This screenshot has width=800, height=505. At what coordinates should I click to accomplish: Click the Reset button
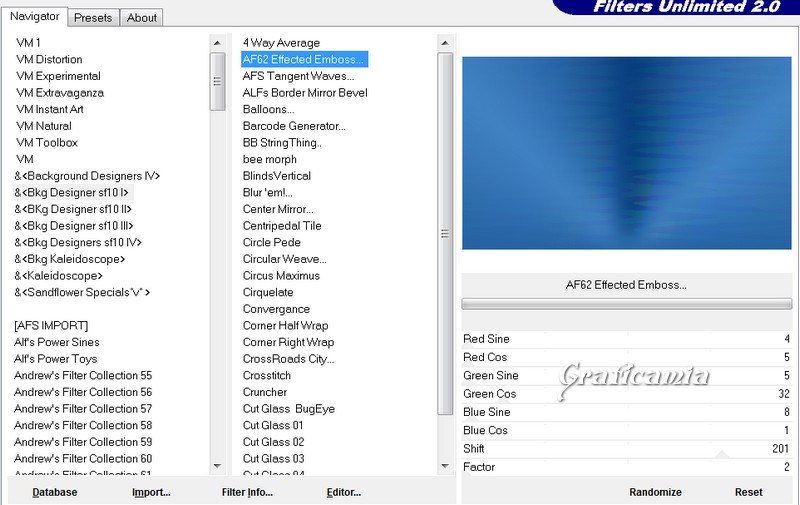(748, 492)
